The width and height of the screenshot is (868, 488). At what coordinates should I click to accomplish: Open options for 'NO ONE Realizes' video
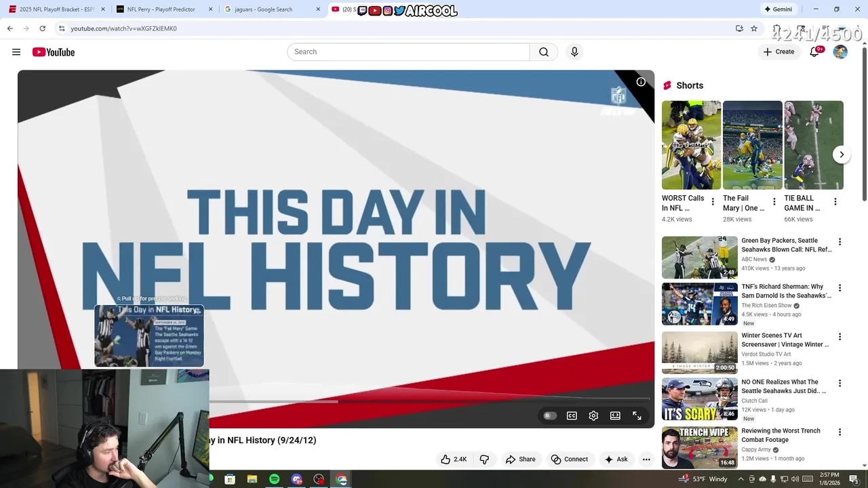(x=840, y=383)
